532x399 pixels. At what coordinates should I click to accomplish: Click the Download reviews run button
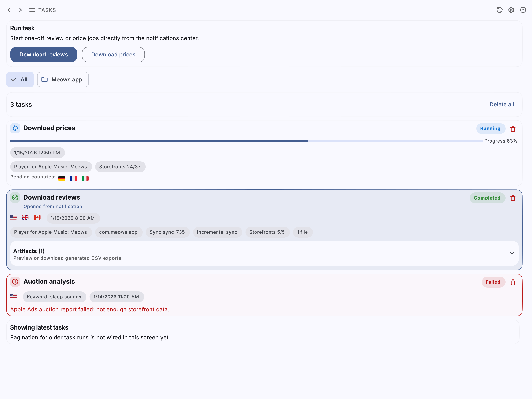(x=44, y=55)
